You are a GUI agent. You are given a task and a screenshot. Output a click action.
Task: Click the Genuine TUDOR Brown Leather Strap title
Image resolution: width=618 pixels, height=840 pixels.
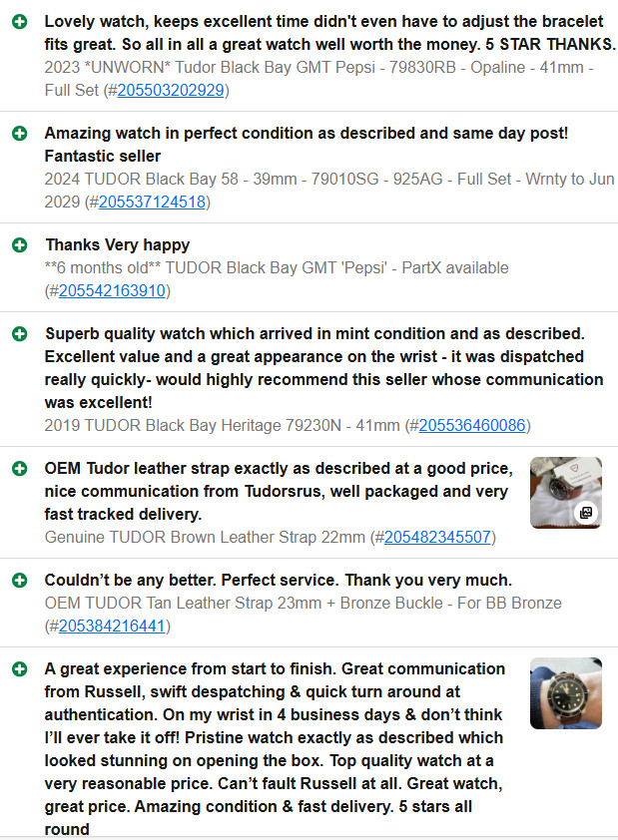tap(205, 538)
